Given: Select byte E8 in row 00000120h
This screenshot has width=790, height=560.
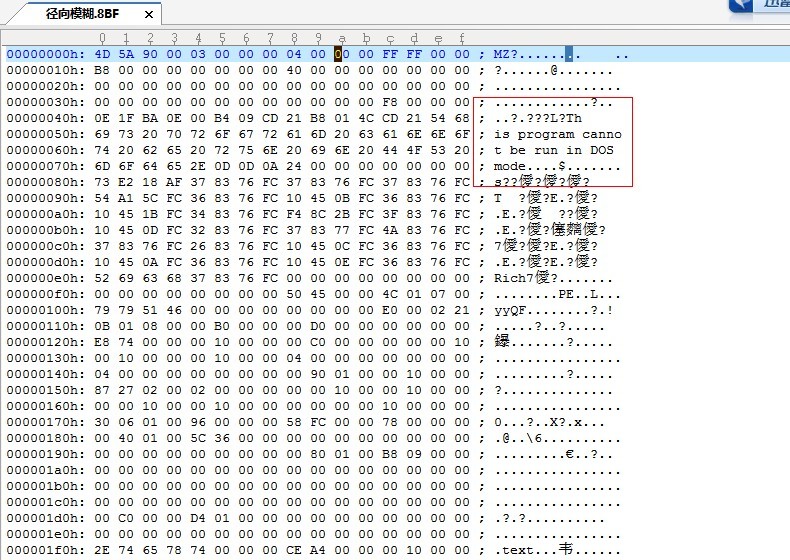Looking at the screenshot, I should pos(102,342).
